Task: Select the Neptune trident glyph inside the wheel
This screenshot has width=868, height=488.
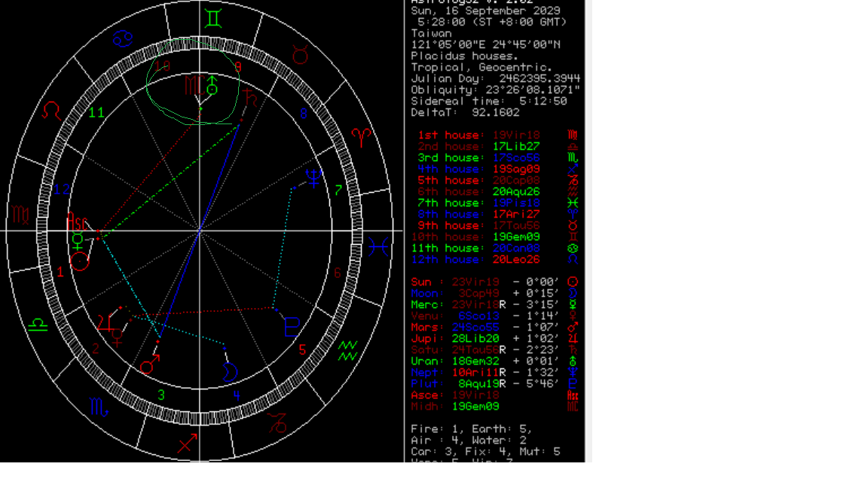Action: click(314, 178)
